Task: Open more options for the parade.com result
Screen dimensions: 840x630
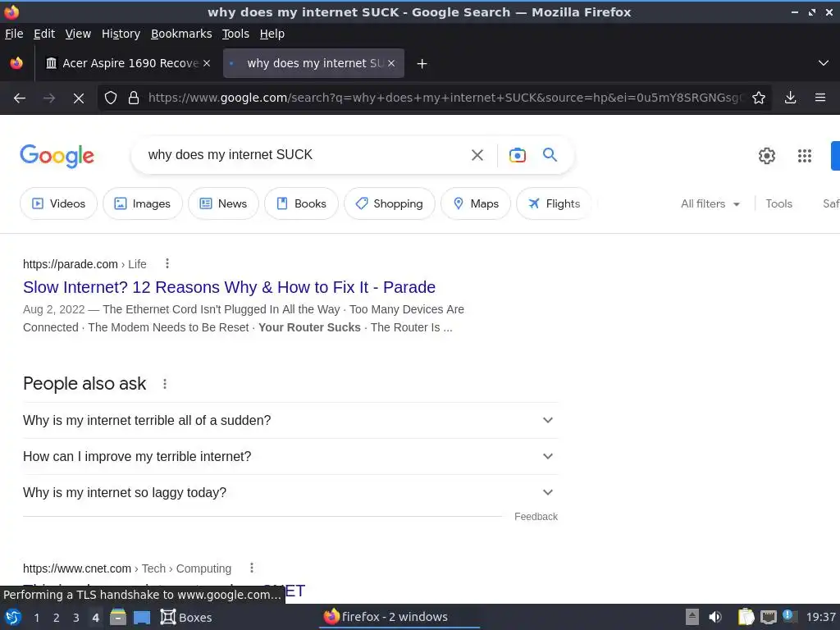Action: (167, 263)
